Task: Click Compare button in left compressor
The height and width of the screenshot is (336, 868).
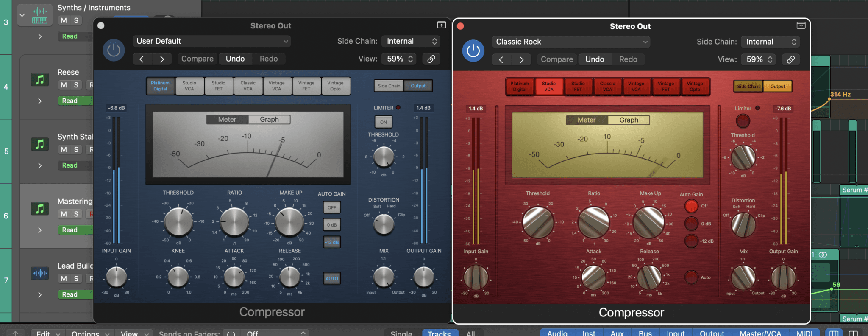Action: click(197, 59)
